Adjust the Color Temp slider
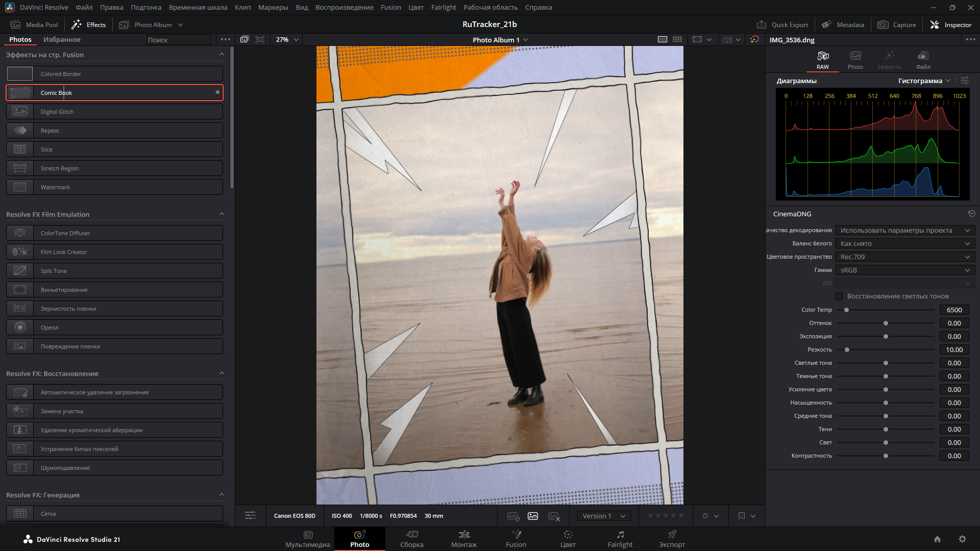This screenshot has width=980, height=551. point(846,310)
